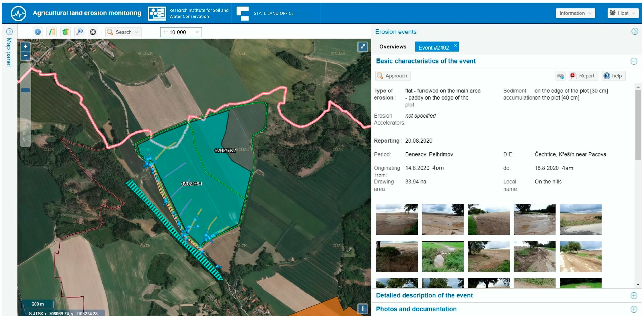Viewport: 644px width, 322px height.
Task: Expand the map to fullscreen
Action: 362,47
